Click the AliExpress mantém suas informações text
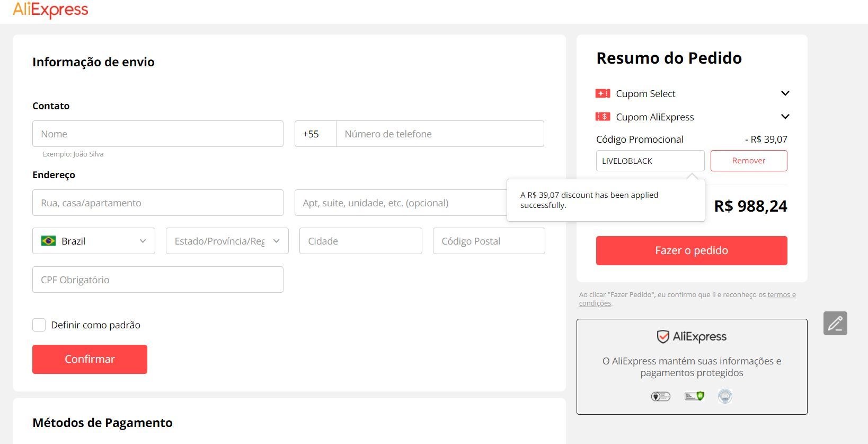The image size is (868, 444). [692, 367]
